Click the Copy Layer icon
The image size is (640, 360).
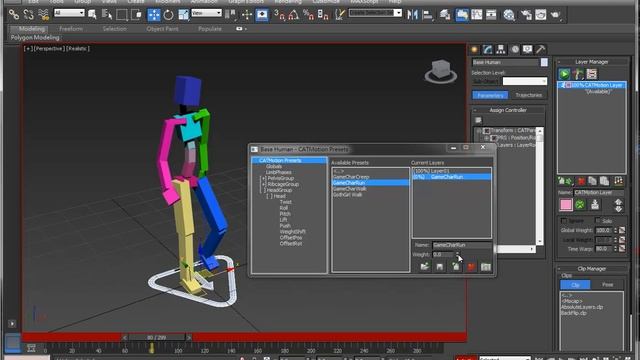pos(592,181)
